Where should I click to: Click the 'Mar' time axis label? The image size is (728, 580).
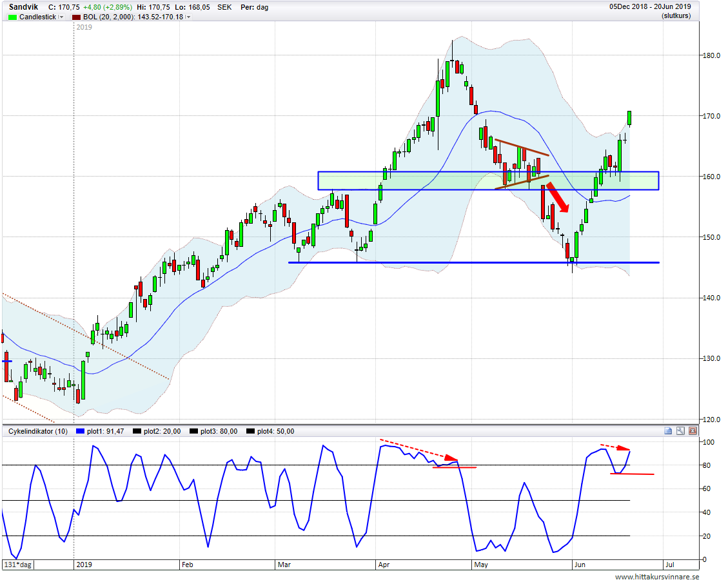pos(284,565)
